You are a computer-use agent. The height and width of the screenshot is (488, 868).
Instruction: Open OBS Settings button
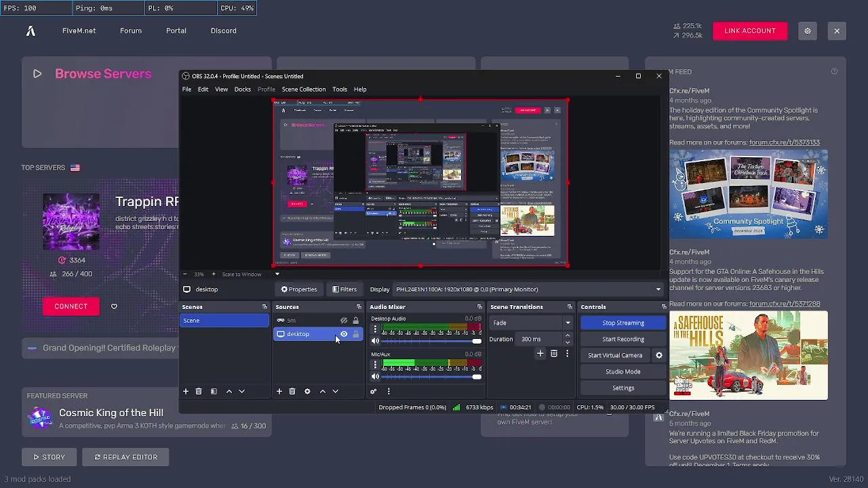623,388
